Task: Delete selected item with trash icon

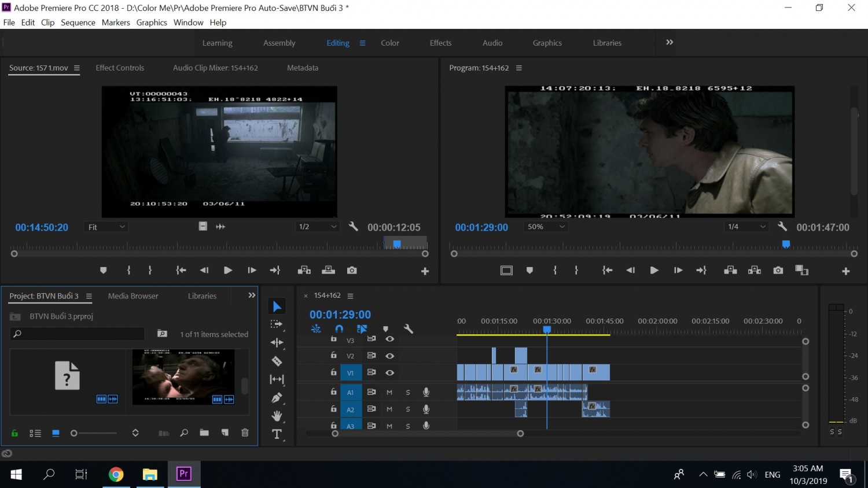Action: coord(245,432)
